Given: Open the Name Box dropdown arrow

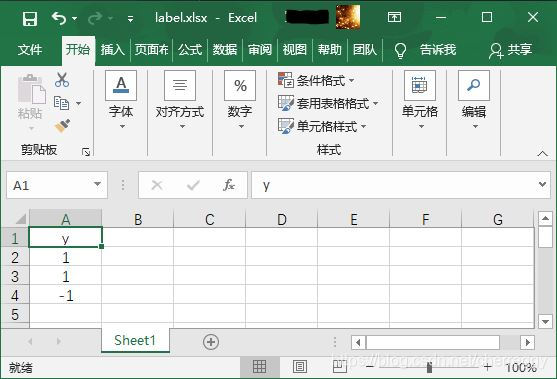Looking at the screenshot, I should click(x=97, y=184).
